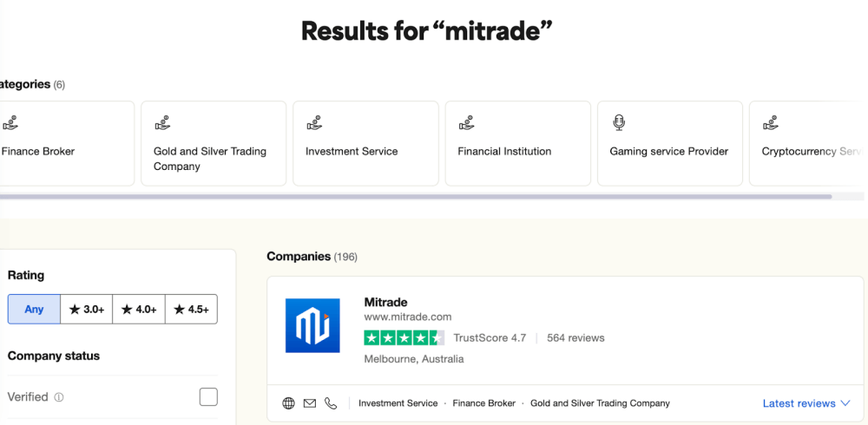Open the Cryptocurrency Service category card
Image resolution: width=868 pixels, height=425 pixels.
807,143
